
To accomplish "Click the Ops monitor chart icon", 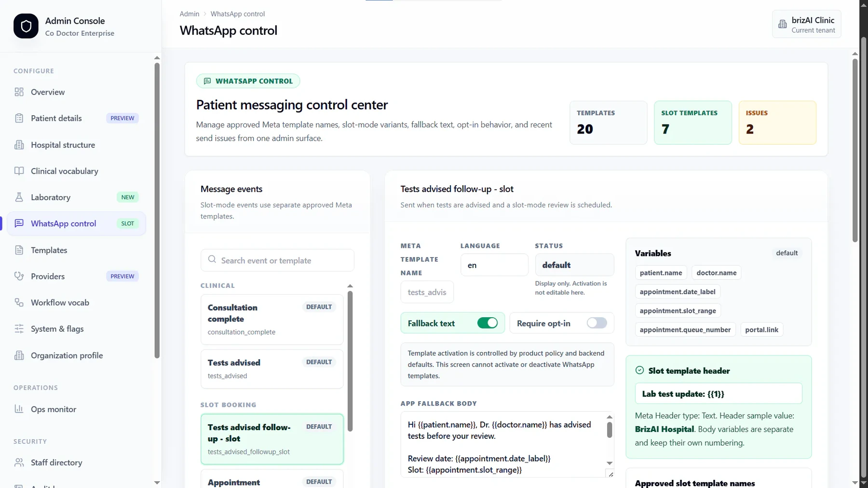I will click(19, 409).
